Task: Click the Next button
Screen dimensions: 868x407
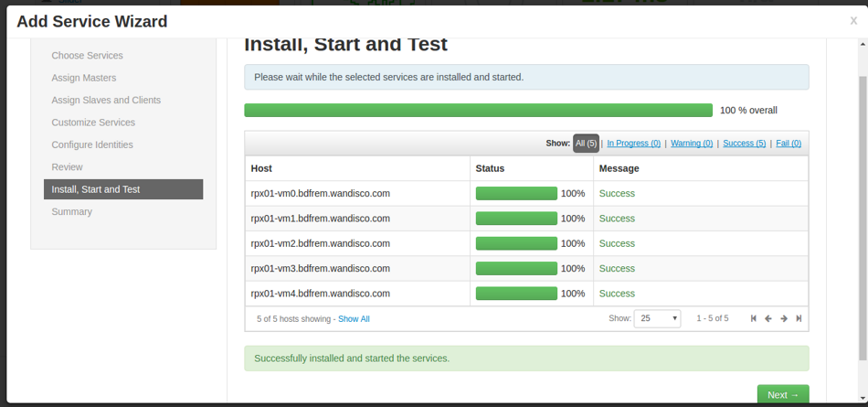Action: pyautogui.click(x=783, y=395)
